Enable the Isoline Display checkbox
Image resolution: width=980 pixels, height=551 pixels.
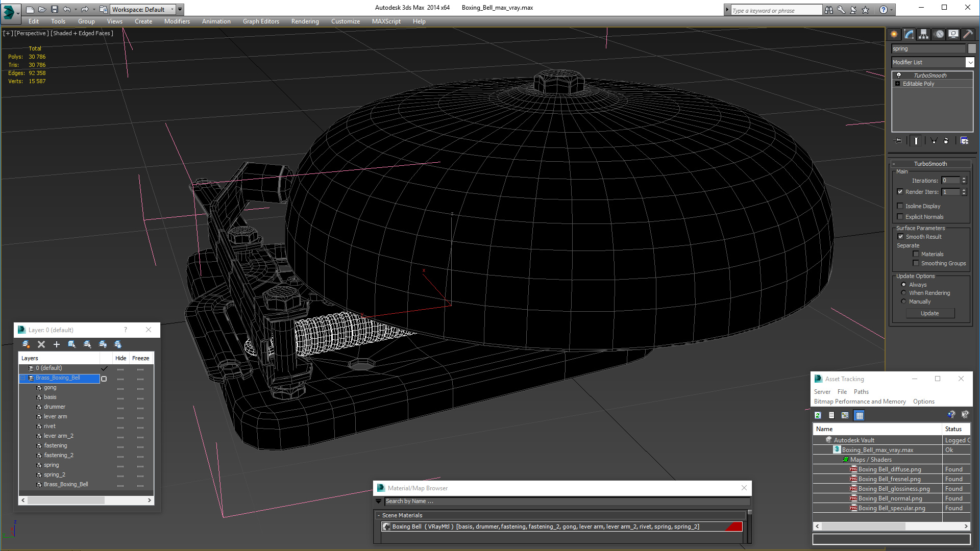pos(900,206)
